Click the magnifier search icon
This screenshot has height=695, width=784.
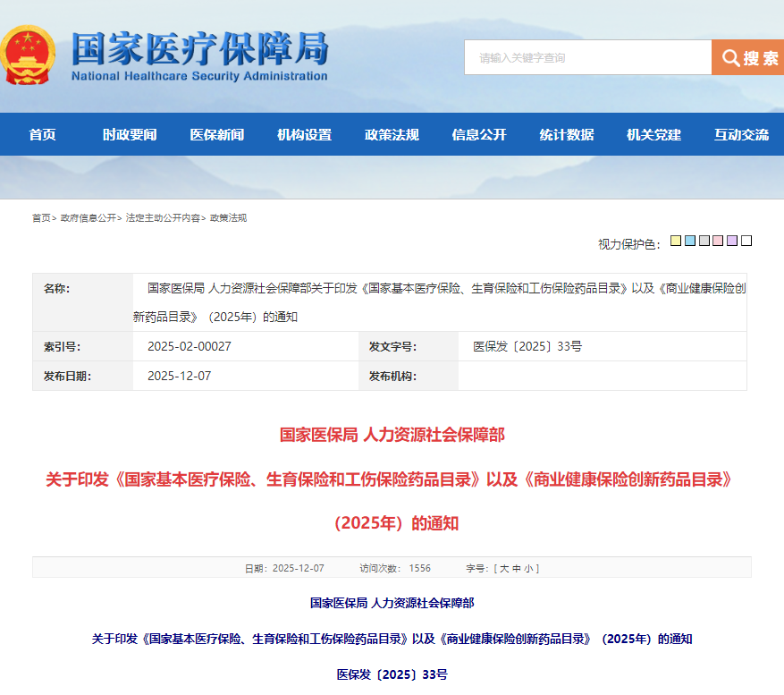(730, 58)
